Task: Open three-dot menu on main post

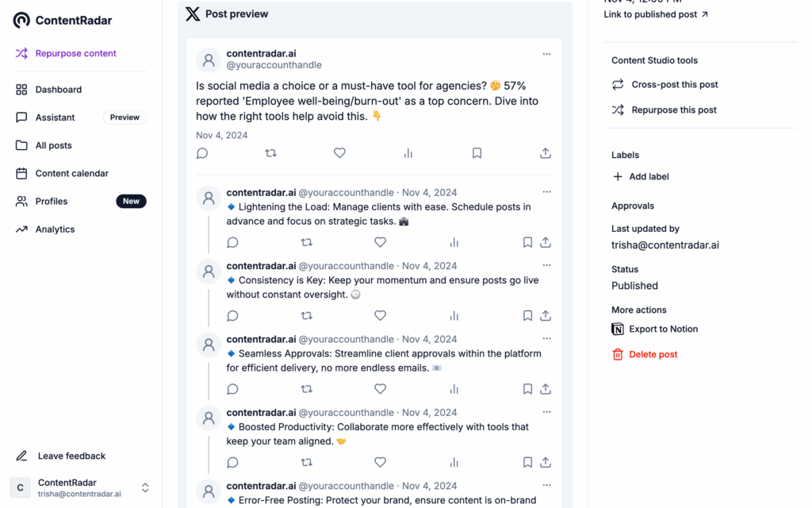Action: click(x=546, y=54)
